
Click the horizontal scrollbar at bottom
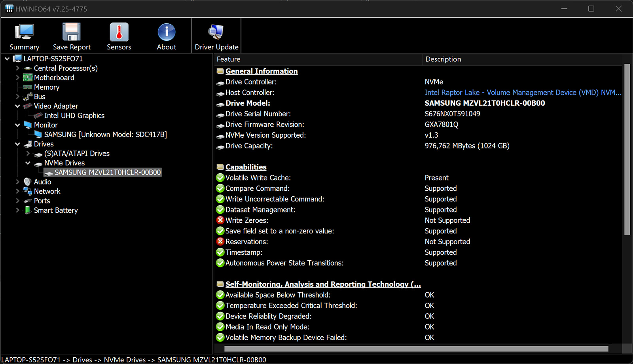coord(416,349)
